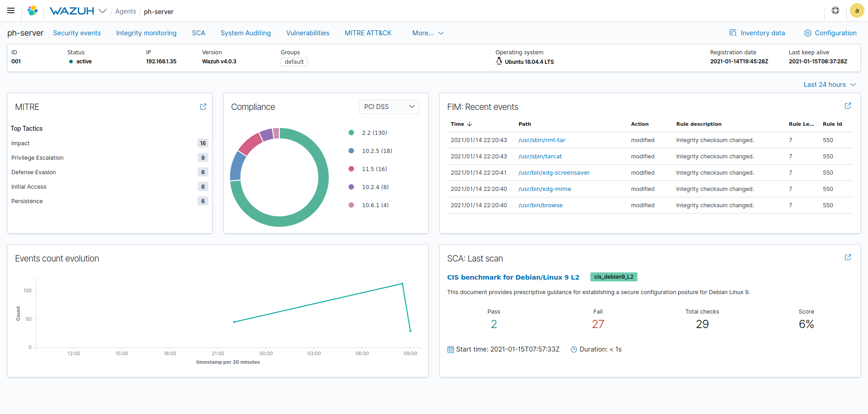Select the Persistence tactic
The width and height of the screenshot is (868, 414).
click(109, 201)
